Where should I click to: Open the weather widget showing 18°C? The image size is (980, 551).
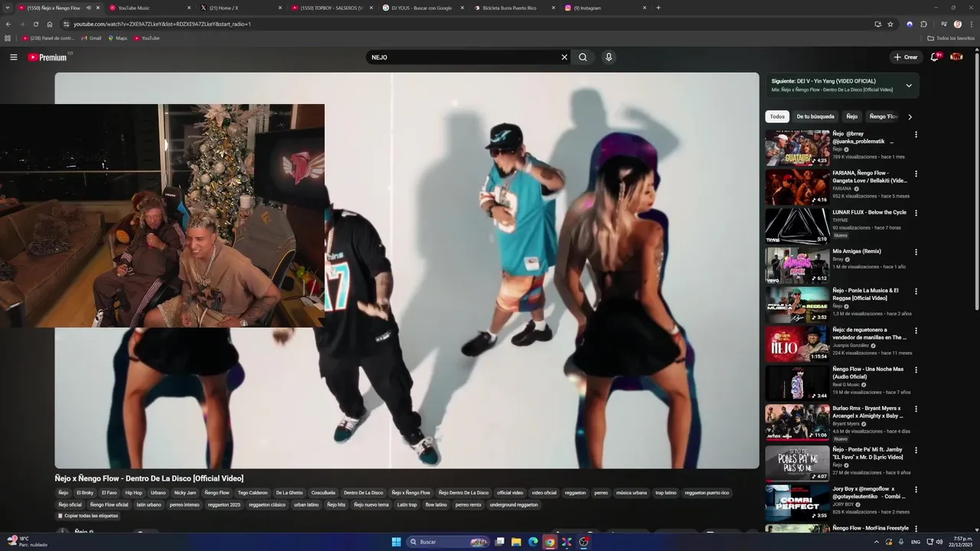click(x=28, y=542)
